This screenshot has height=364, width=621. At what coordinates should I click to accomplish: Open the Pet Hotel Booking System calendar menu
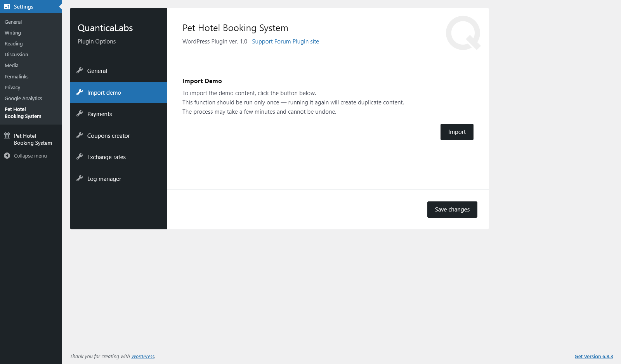(31, 139)
